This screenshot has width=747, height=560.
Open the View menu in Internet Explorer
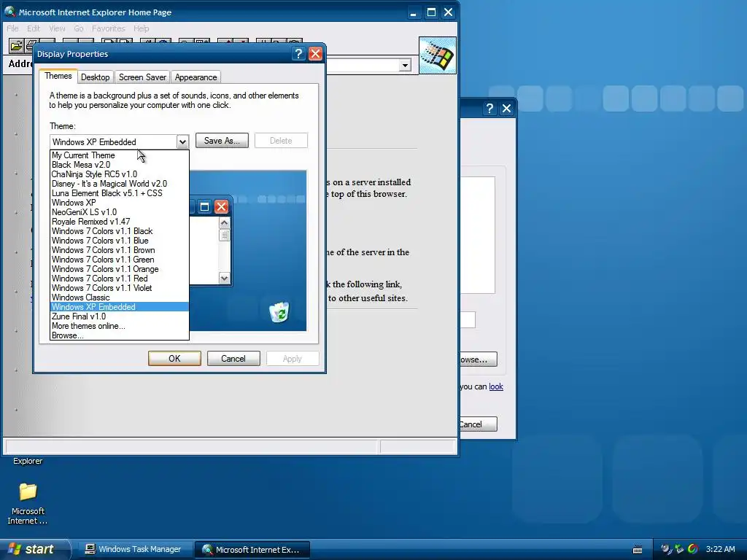pyautogui.click(x=57, y=28)
